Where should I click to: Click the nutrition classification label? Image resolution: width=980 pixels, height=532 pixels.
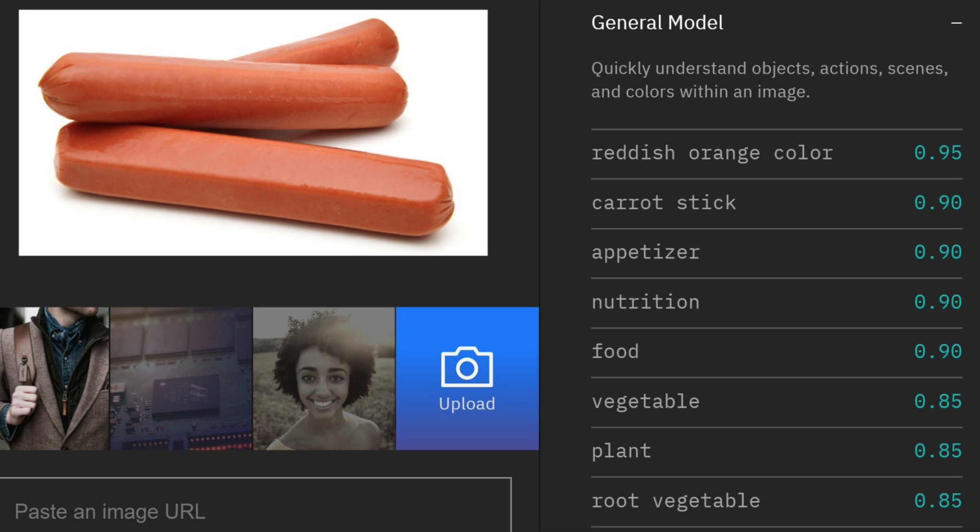(x=646, y=302)
